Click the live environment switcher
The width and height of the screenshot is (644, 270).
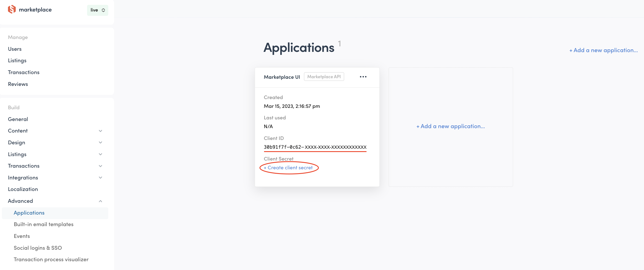tap(97, 10)
